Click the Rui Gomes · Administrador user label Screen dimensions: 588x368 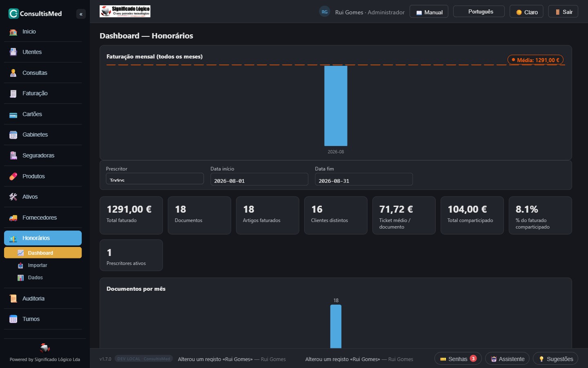[x=370, y=12]
